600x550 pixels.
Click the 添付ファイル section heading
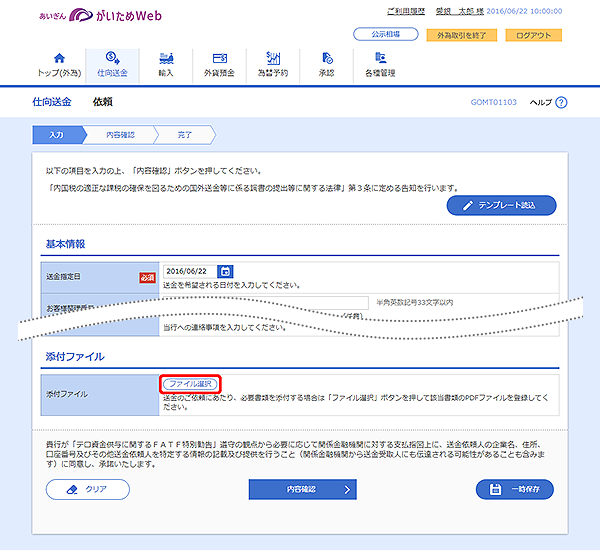point(75,356)
